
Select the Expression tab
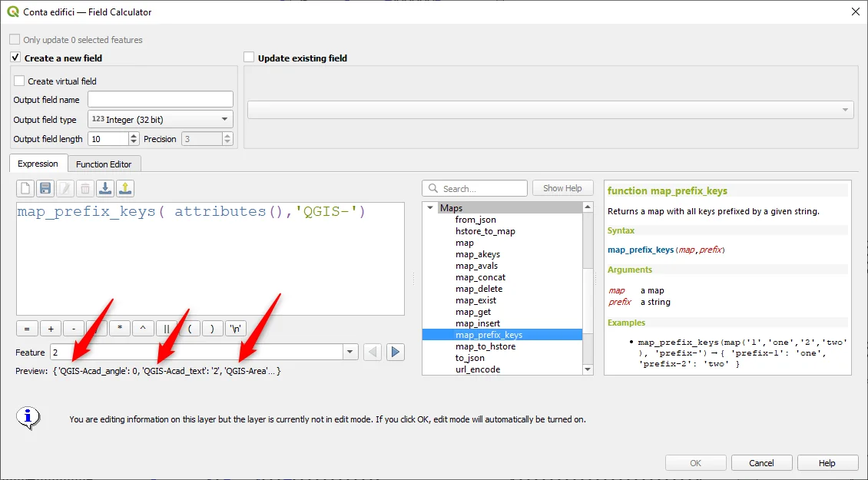tap(38, 164)
